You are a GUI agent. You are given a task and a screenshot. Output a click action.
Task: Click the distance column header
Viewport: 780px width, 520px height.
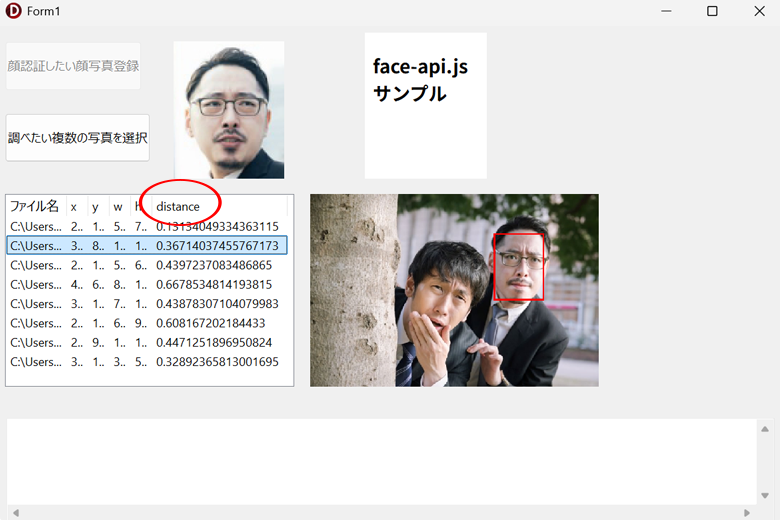(219, 206)
